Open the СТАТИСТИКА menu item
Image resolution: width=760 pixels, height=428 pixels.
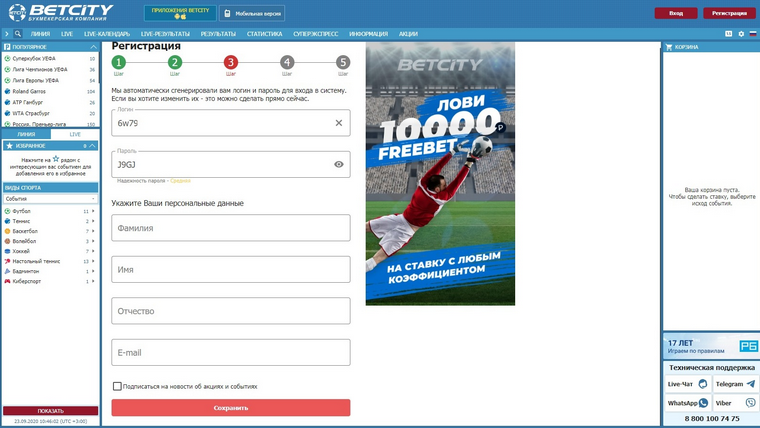point(264,34)
